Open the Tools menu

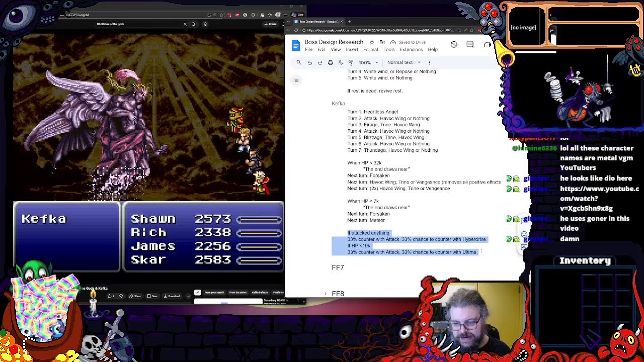(389, 50)
